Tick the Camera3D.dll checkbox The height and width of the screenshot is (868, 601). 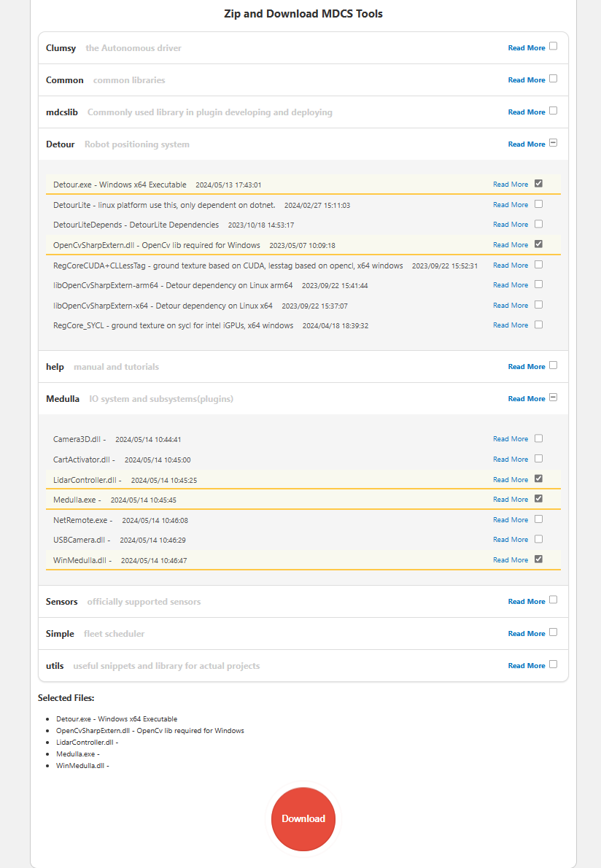point(538,438)
